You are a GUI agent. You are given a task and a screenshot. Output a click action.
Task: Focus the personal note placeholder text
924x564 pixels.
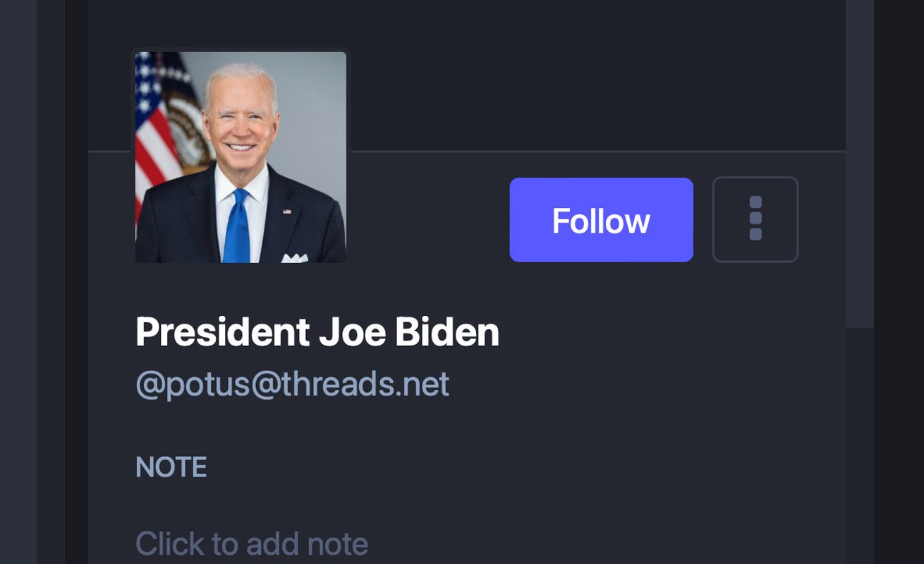pos(252,544)
